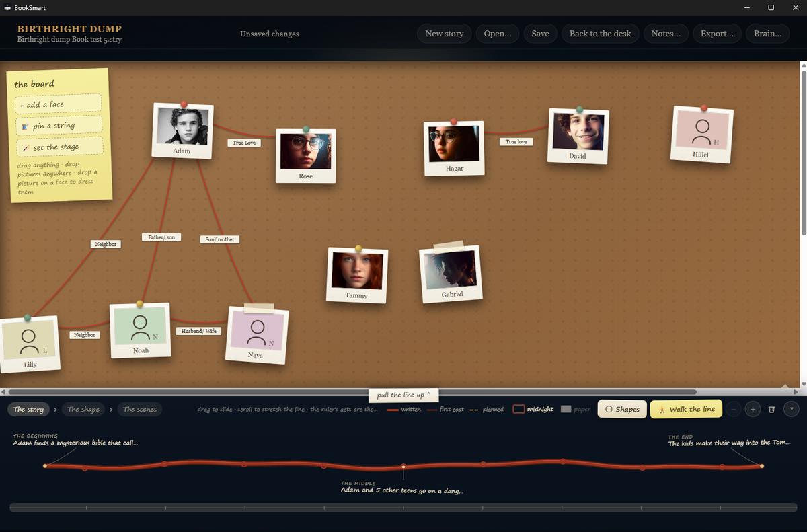Click the ruler bar below the story line

tap(403, 508)
